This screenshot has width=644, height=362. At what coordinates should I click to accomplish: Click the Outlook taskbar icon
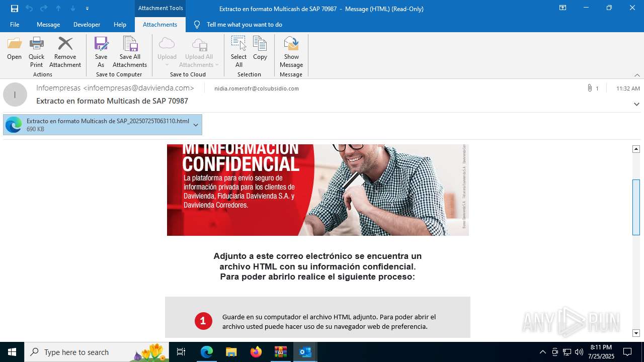pos(305,352)
